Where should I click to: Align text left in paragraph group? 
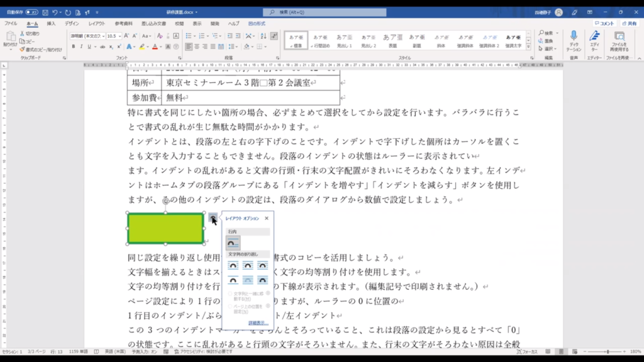coord(189,47)
